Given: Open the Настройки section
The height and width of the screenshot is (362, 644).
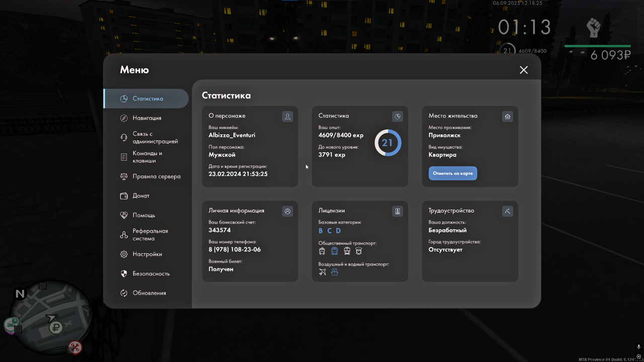Looking at the screenshot, I should pos(146,254).
